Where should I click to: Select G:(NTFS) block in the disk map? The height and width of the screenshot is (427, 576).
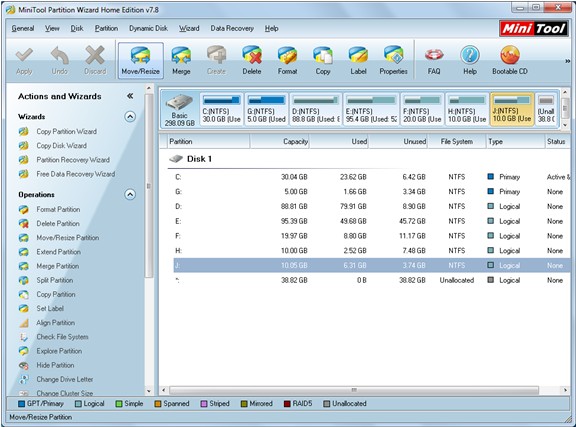266,110
